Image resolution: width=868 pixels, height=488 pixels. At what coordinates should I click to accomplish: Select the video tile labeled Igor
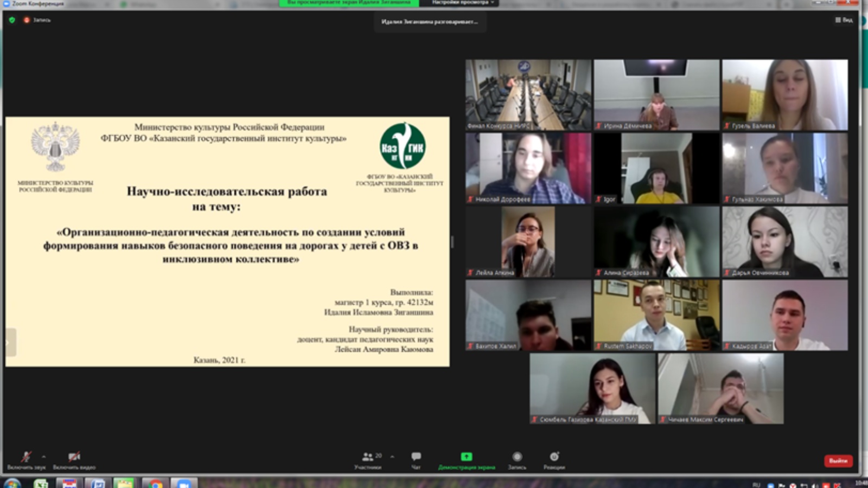(x=656, y=169)
